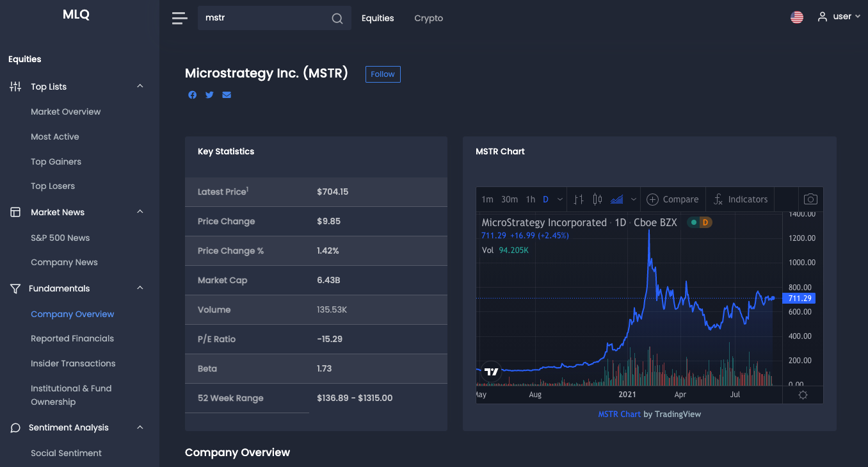Click the Beta value 1.73
Image resolution: width=868 pixels, height=467 pixels.
(x=325, y=368)
